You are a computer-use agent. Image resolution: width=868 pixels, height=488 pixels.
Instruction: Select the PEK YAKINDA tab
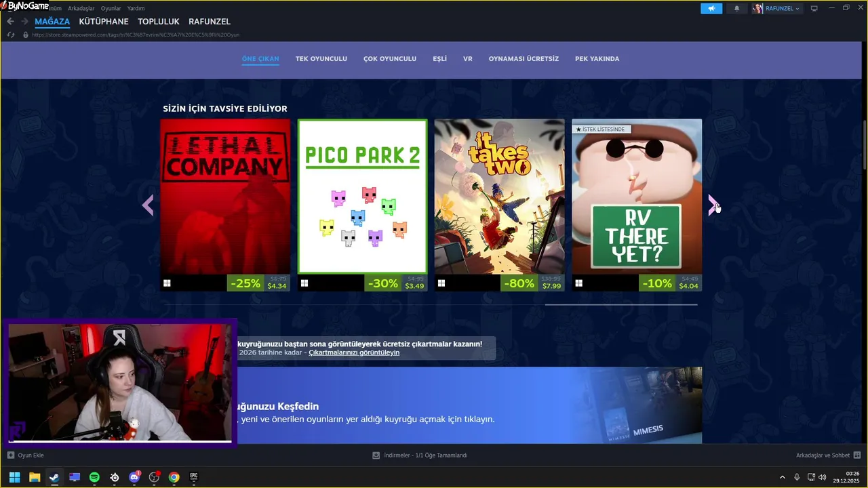tap(597, 59)
